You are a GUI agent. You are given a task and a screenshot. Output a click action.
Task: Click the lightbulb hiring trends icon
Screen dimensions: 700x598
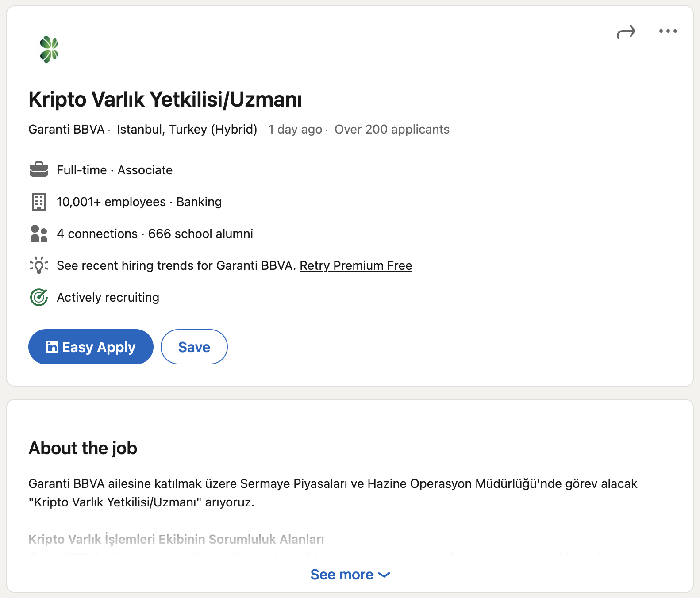[x=39, y=265]
